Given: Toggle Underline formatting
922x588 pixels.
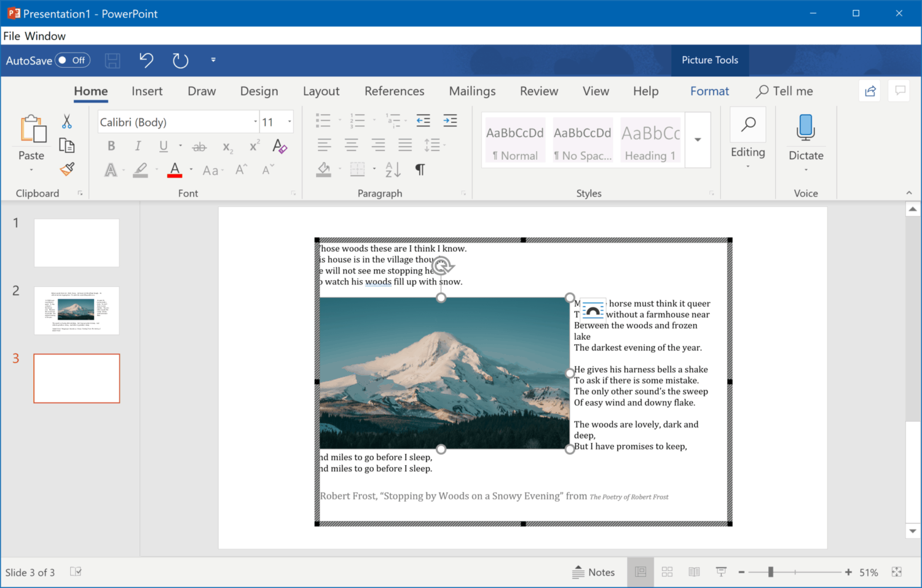Looking at the screenshot, I should tap(164, 146).
